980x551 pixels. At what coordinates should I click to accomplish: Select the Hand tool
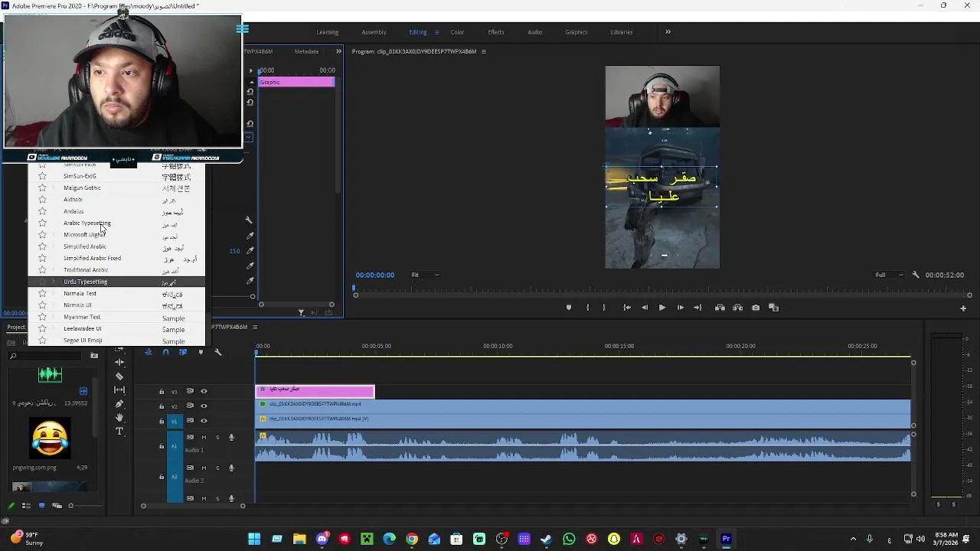pyautogui.click(x=119, y=418)
